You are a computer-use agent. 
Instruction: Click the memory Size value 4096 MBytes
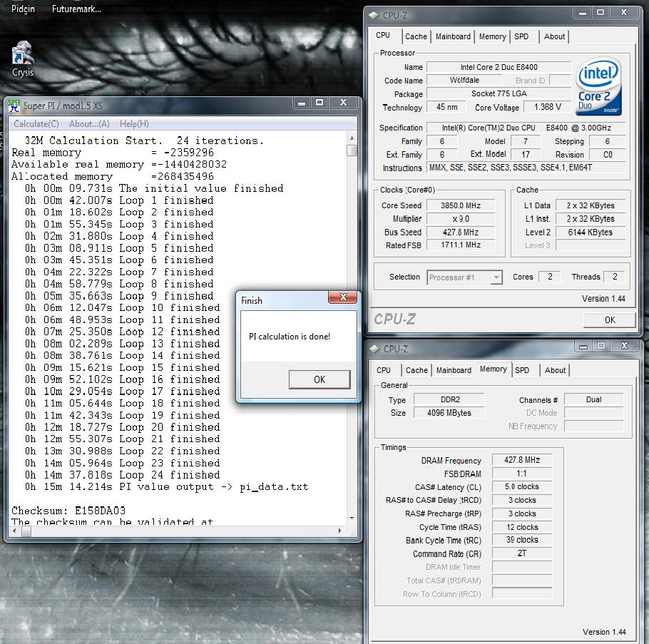(449, 413)
